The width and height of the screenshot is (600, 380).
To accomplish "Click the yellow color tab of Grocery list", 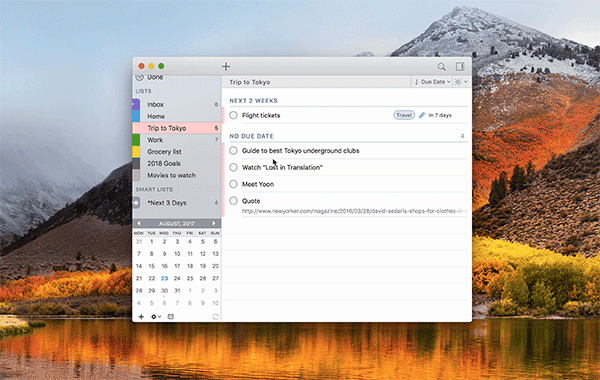I will pyautogui.click(x=136, y=152).
